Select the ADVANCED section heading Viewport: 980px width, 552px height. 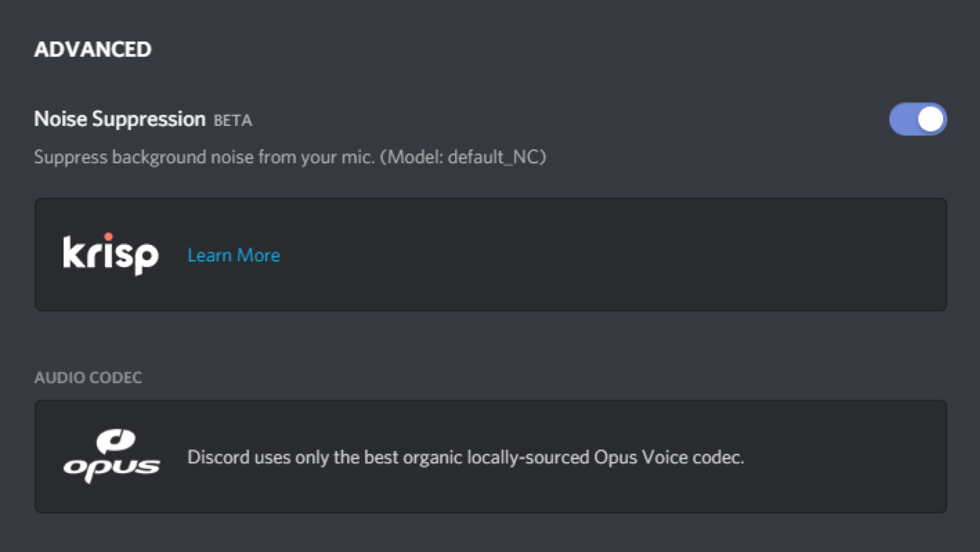pyautogui.click(x=93, y=50)
